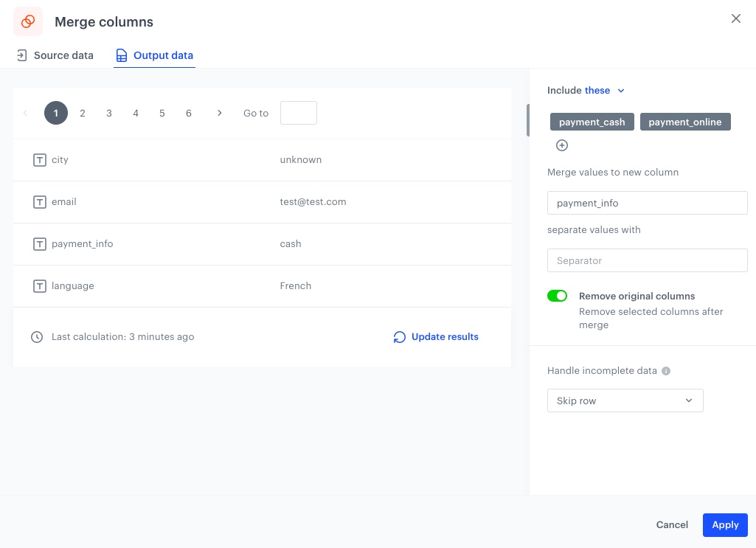The height and width of the screenshot is (548, 756).
Task: Click Update results to refresh
Action: tap(436, 337)
